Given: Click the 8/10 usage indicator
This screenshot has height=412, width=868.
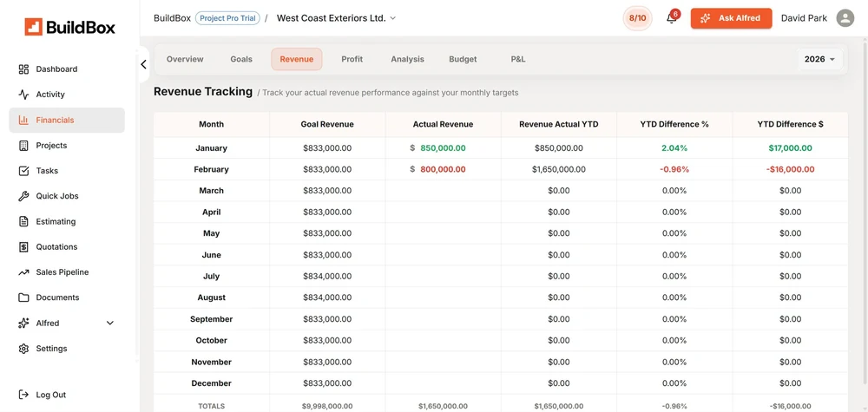Looking at the screenshot, I should pyautogui.click(x=638, y=17).
